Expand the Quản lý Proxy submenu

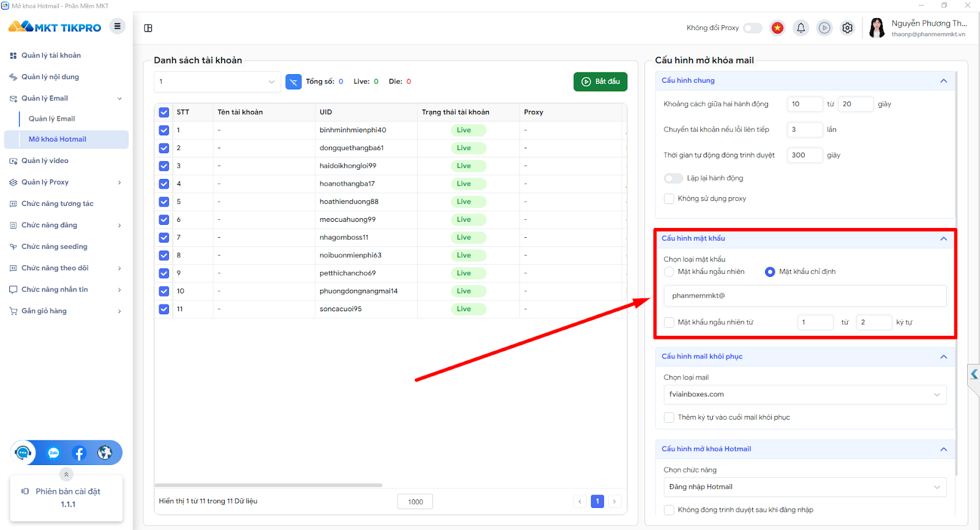point(119,183)
